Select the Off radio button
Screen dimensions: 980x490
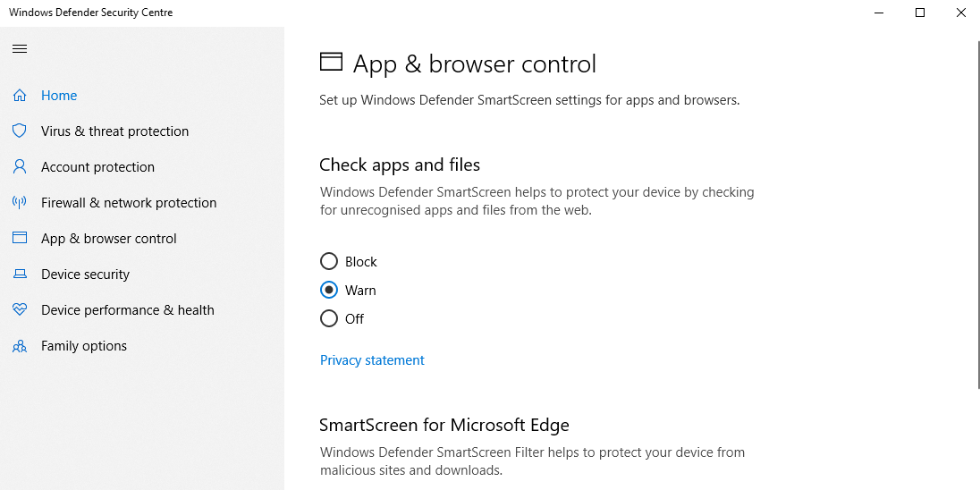pyautogui.click(x=329, y=319)
